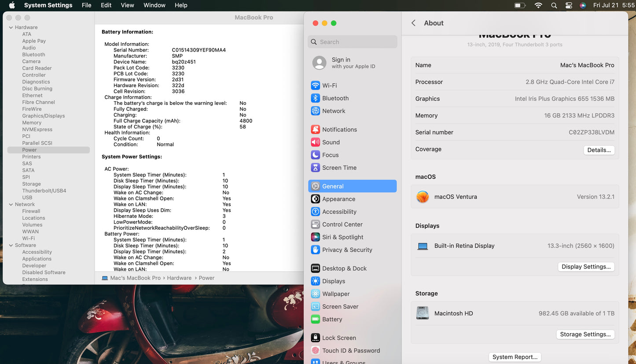This screenshot has height=364, width=636.
Task: Click the Name row Mac's MacBook Pro
Action: (515, 65)
